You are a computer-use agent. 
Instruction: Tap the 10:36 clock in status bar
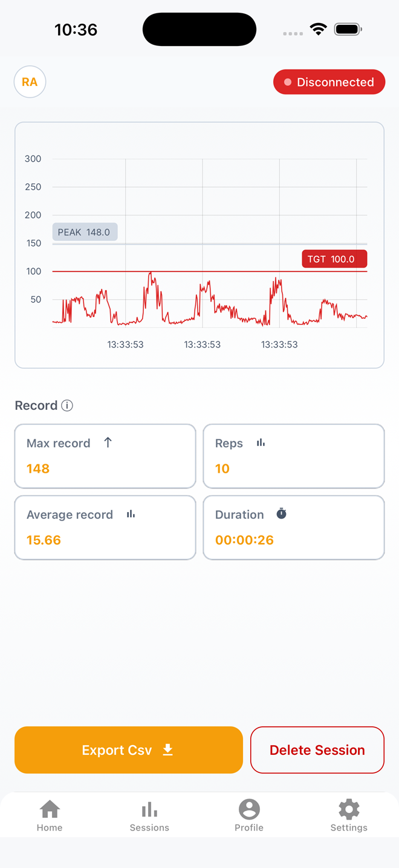(x=76, y=29)
